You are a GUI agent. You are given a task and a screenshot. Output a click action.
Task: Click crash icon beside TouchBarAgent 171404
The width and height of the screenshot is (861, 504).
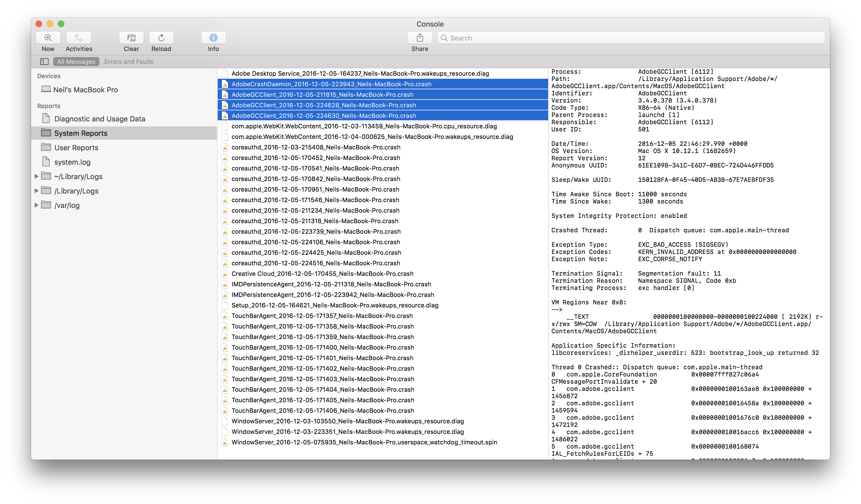tap(225, 390)
